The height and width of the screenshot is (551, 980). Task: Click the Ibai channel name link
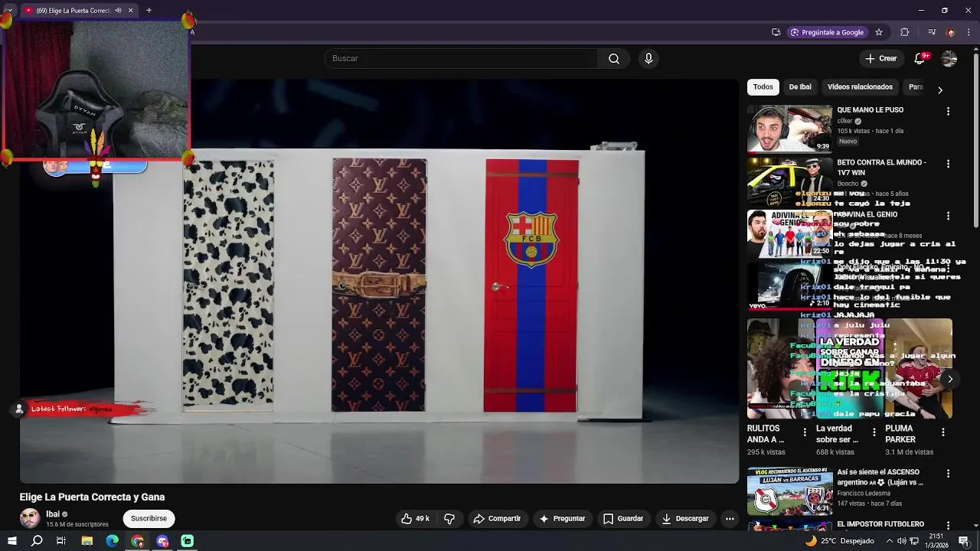tap(53, 514)
